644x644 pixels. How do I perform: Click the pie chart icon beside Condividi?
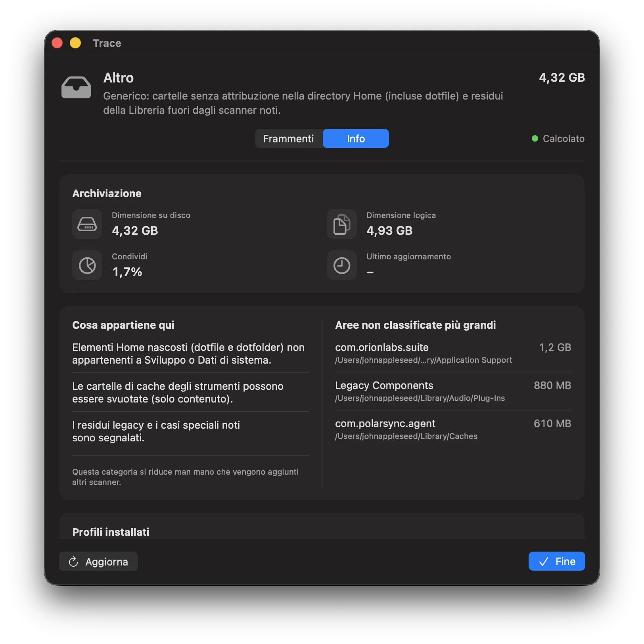(x=87, y=265)
